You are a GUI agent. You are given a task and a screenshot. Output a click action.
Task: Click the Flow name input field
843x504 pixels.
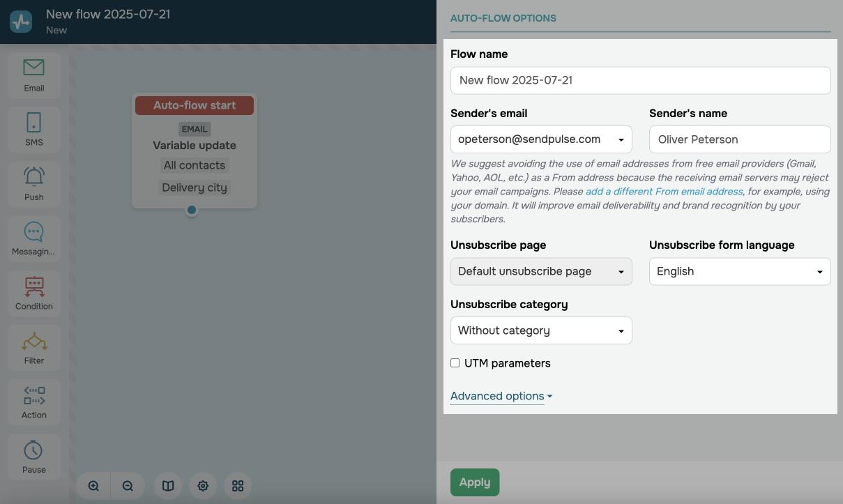640,80
